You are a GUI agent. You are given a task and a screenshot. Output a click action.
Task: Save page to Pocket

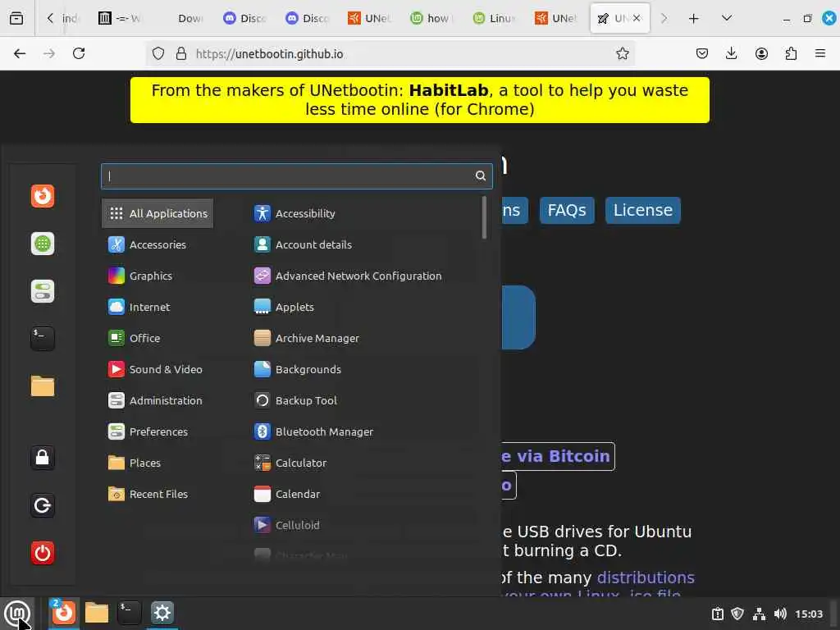[x=702, y=53]
